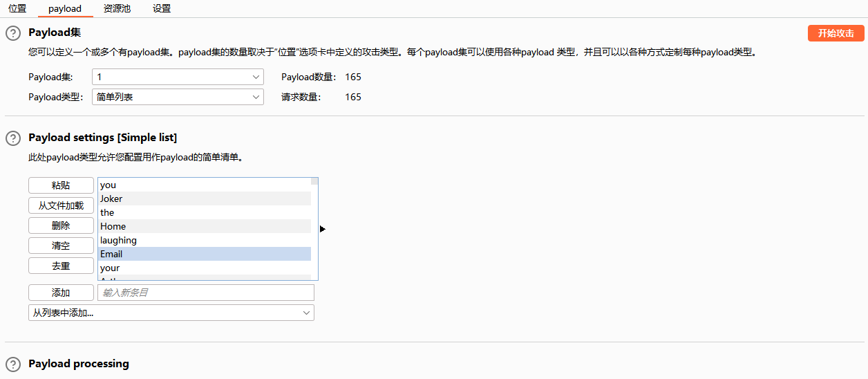Open the Payload类型 简单列表 dropdown

[x=178, y=97]
